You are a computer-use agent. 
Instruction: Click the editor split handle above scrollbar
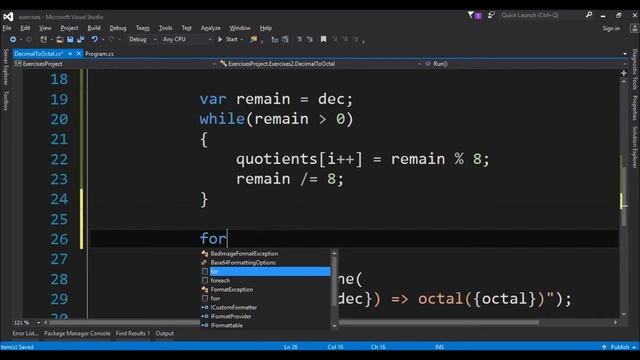click(624, 73)
